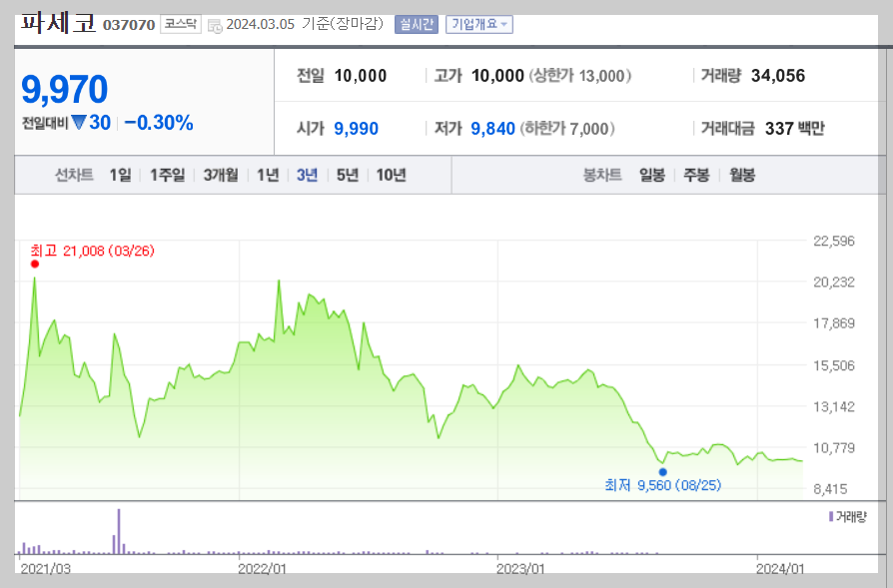
Task: Click the 실시간 button
Action: 417,25
